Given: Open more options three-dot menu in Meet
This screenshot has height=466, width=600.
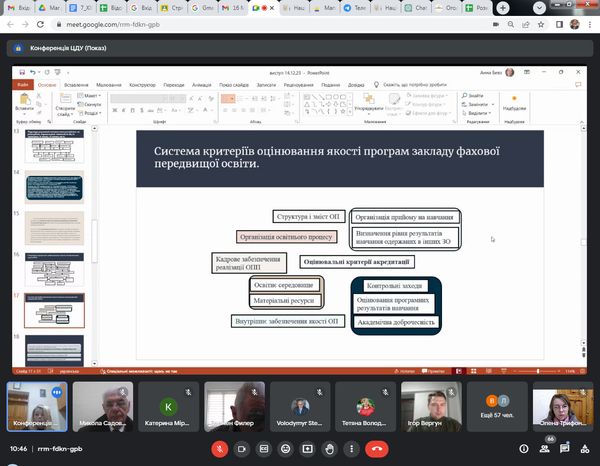Looking at the screenshot, I should click(355, 449).
